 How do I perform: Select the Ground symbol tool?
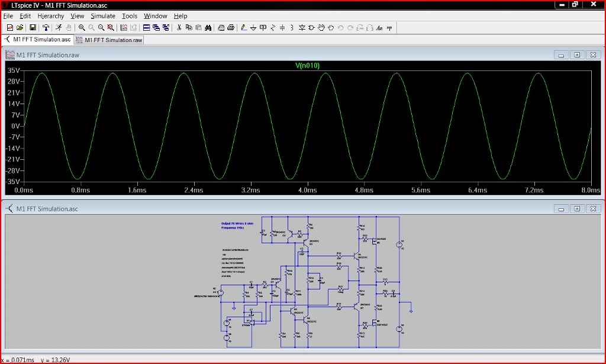click(x=253, y=27)
